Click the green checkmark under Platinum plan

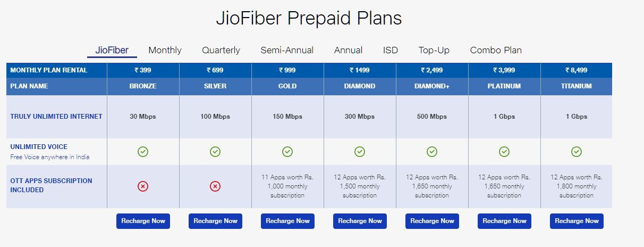pyautogui.click(x=504, y=152)
